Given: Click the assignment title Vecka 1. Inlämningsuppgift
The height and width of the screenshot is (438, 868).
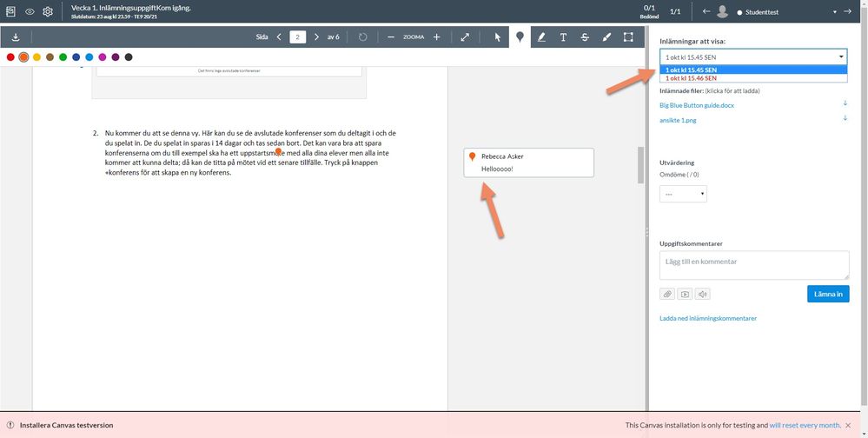Looking at the screenshot, I should [x=130, y=8].
